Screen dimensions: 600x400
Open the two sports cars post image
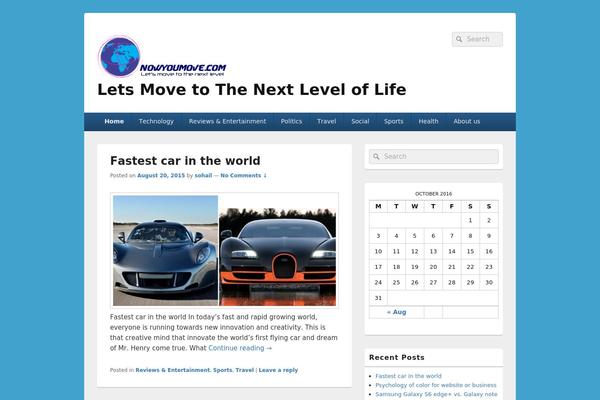pos(224,251)
